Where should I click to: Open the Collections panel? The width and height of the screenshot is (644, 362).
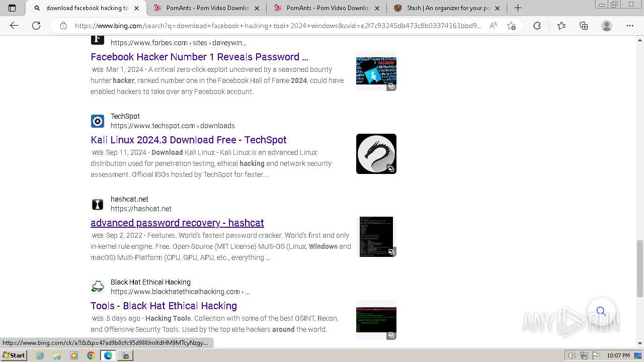[x=584, y=26]
